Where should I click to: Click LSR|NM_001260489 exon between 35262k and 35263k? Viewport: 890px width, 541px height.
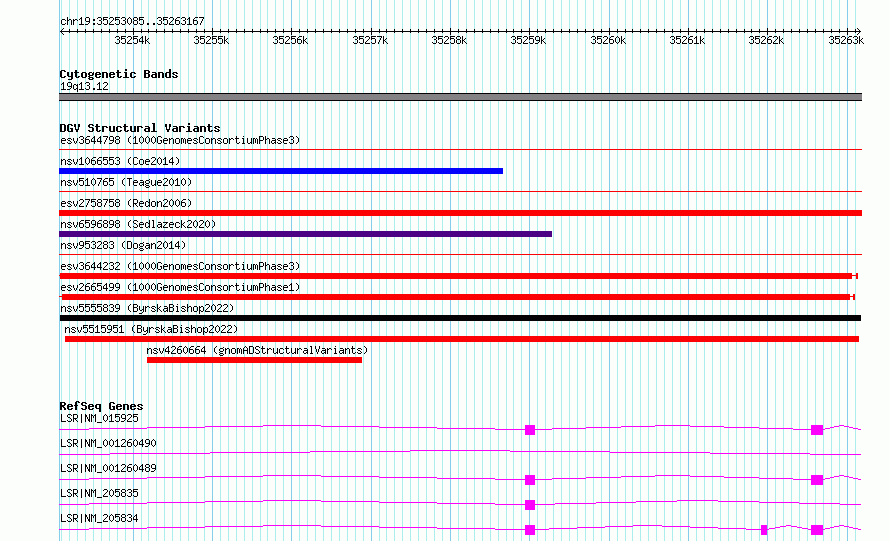(x=817, y=480)
